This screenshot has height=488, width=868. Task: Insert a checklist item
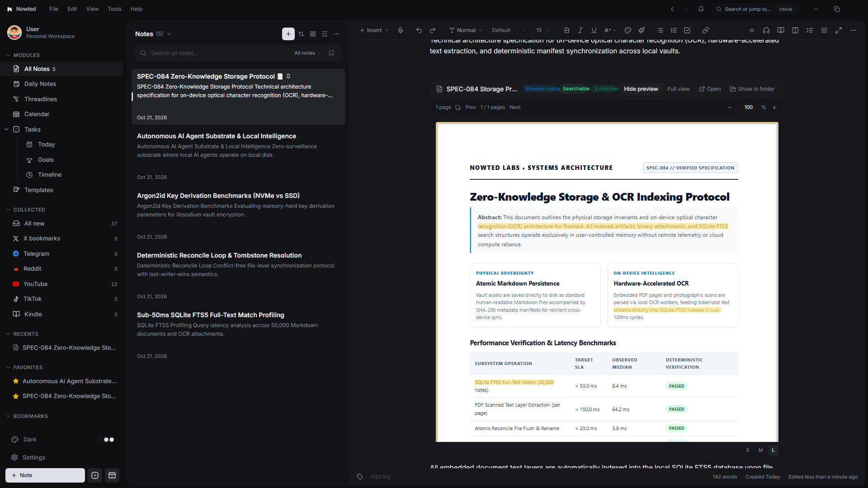[687, 30]
